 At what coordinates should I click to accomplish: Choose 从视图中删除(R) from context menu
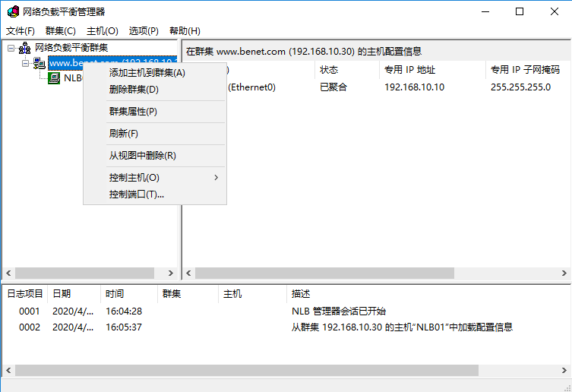[155, 156]
